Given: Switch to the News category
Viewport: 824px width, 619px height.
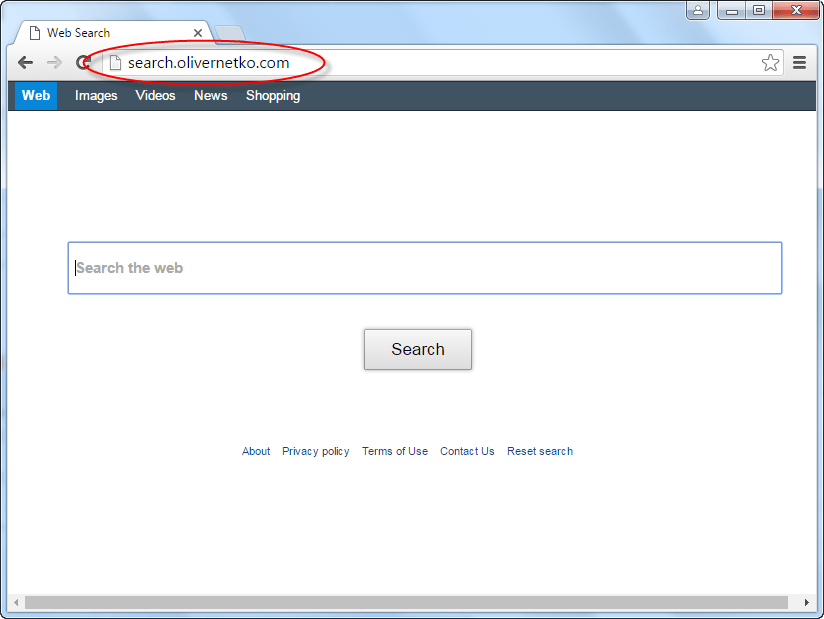Looking at the screenshot, I should coord(211,96).
